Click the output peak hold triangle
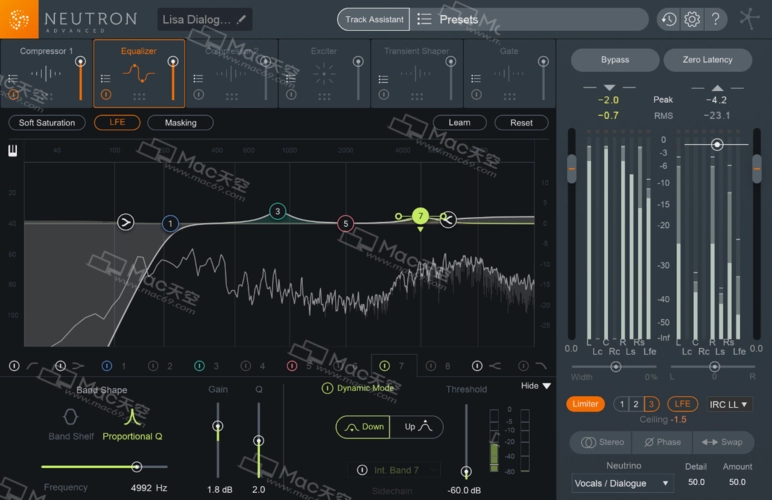Screen dimensions: 772x500 [x=717, y=88]
